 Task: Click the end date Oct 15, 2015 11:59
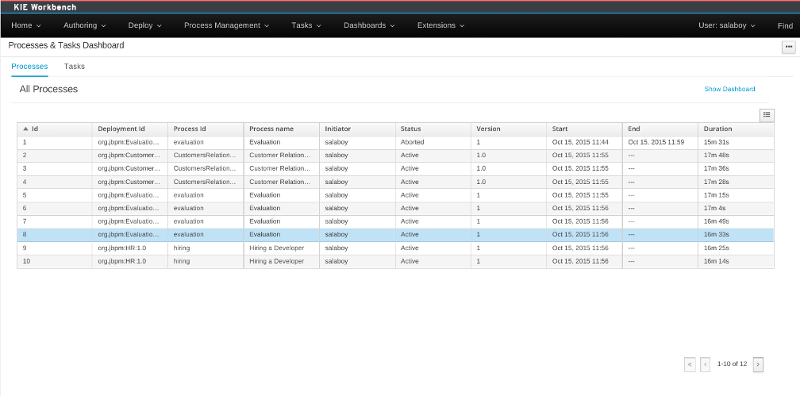[656, 142]
